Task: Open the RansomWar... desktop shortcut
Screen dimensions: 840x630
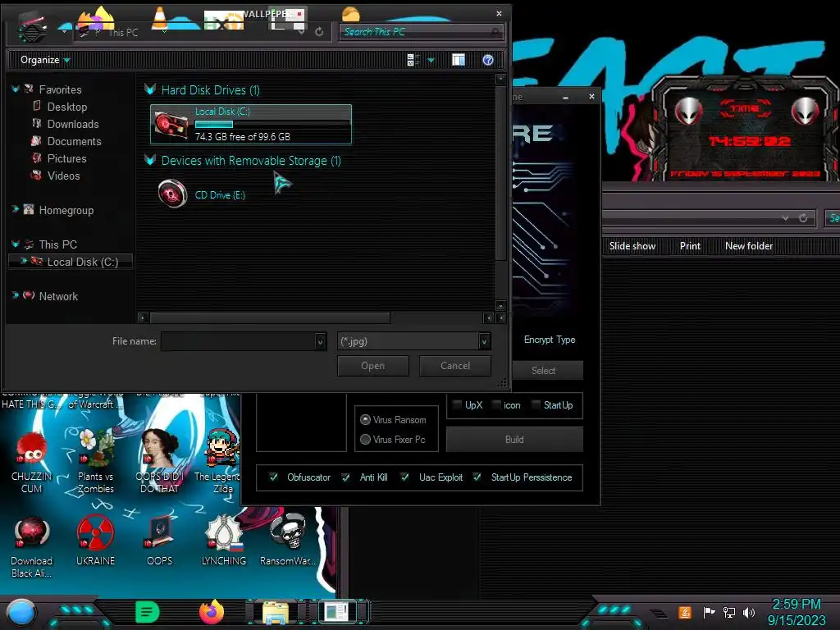Action: point(288,540)
